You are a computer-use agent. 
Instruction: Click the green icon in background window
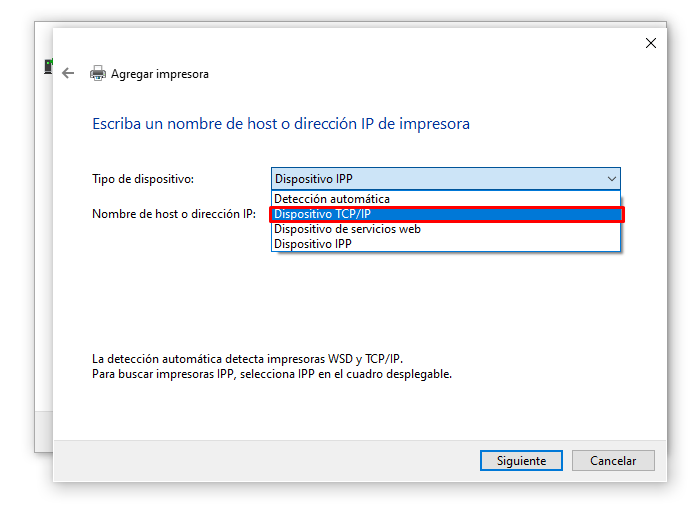pos(47,66)
